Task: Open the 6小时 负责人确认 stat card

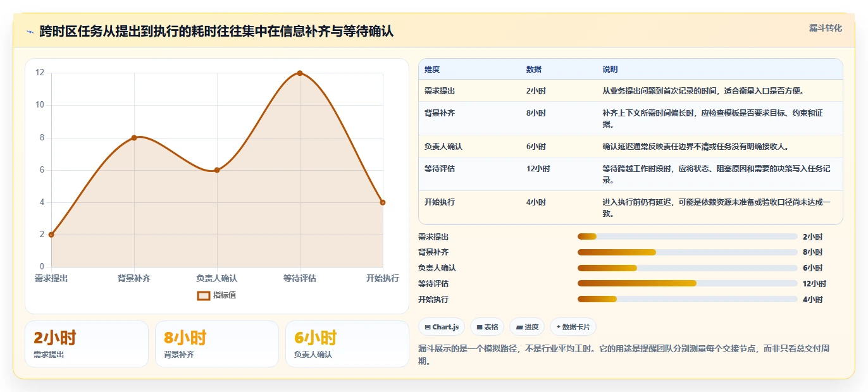Action: click(347, 344)
